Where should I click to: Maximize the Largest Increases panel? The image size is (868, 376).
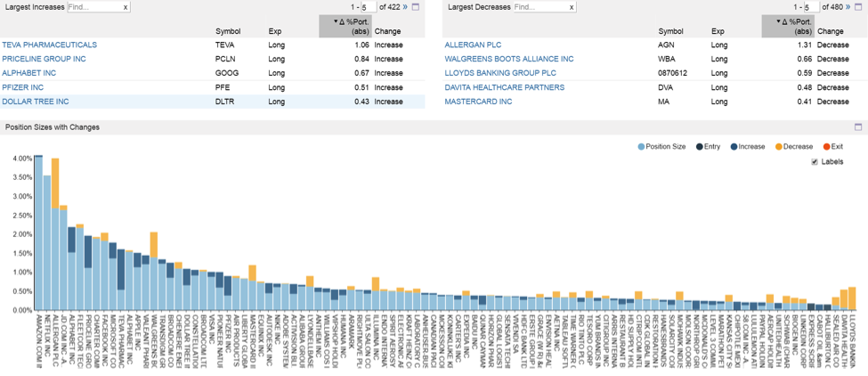[417, 7]
